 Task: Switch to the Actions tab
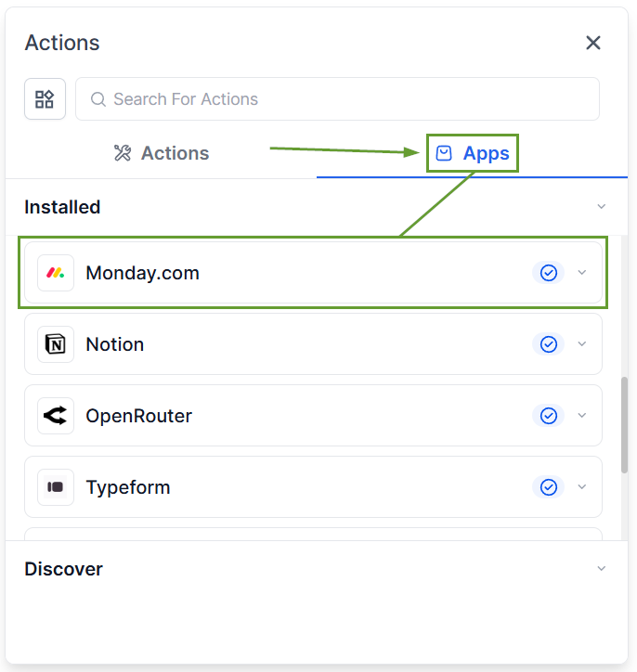pyautogui.click(x=162, y=153)
